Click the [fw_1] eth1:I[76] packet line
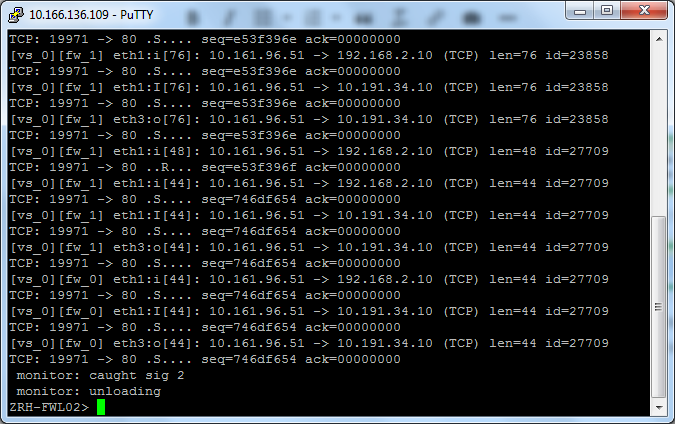This screenshot has width=675, height=424. [309, 87]
